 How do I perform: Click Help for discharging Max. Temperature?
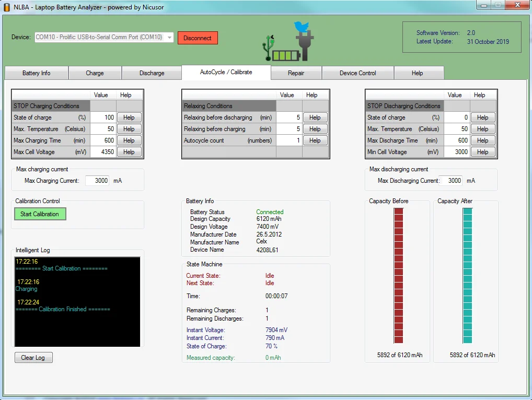coord(482,129)
